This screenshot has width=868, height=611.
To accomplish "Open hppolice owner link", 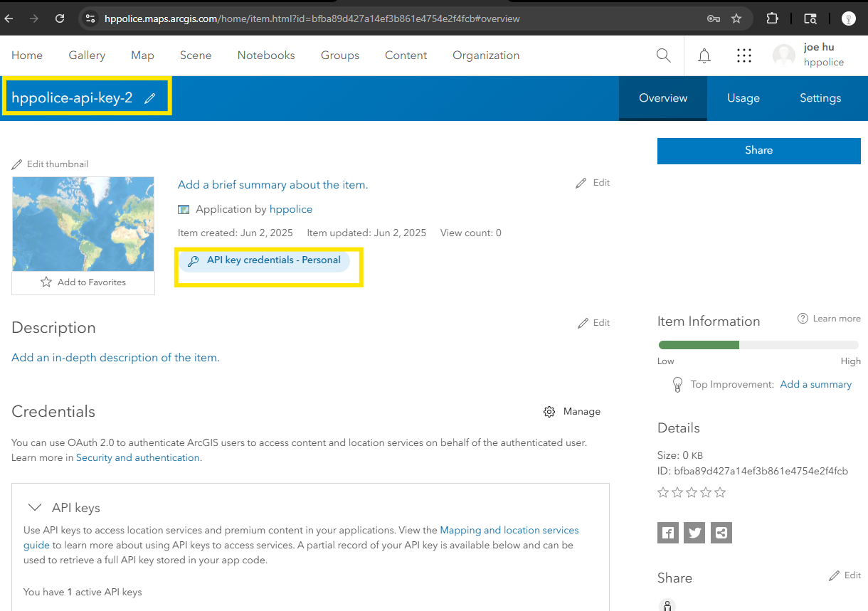I will (291, 209).
